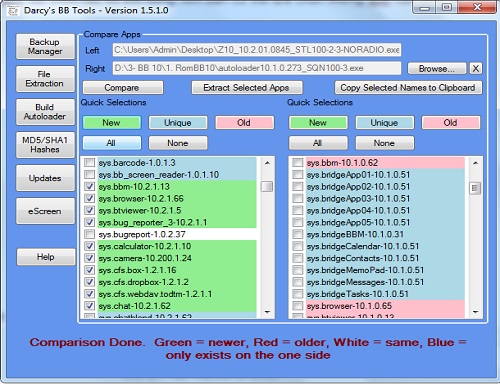Uncheck the sys.camera-10.200.1.24 checkbox

click(89, 258)
